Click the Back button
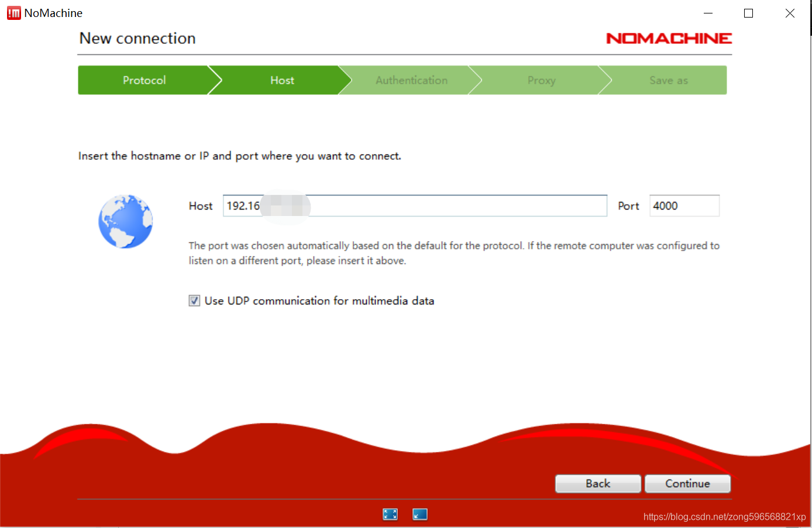812x528 pixels. (598, 484)
